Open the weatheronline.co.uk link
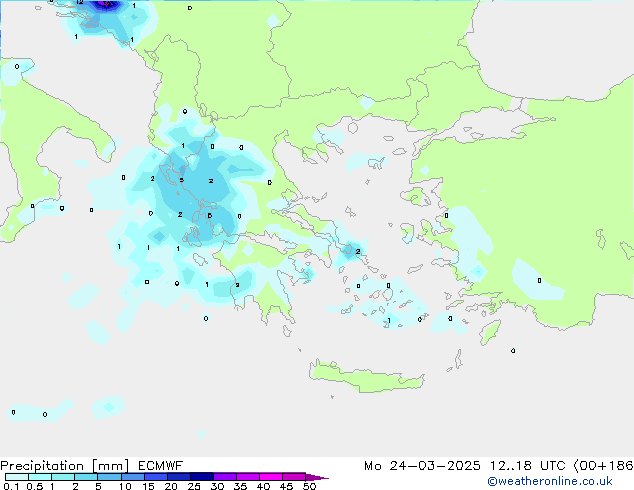Screen dimensions: 634x490 550,481
